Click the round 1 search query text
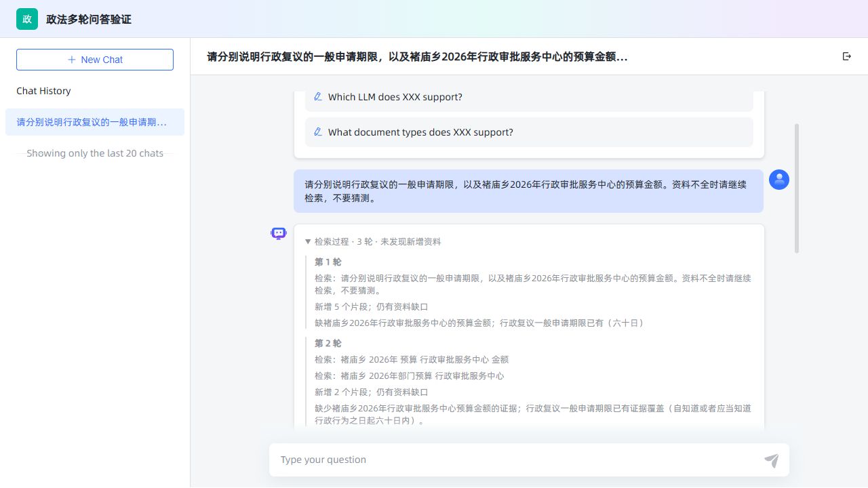 tap(533, 284)
